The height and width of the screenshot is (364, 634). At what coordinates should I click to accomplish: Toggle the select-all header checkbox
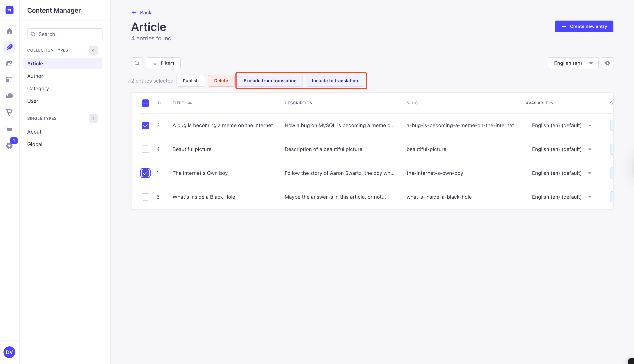click(145, 103)
